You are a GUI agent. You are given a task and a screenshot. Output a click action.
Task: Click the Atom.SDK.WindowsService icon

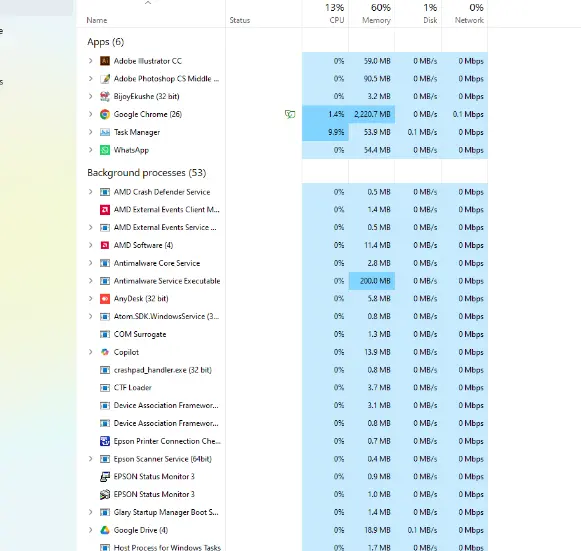[x=105, y=316]
